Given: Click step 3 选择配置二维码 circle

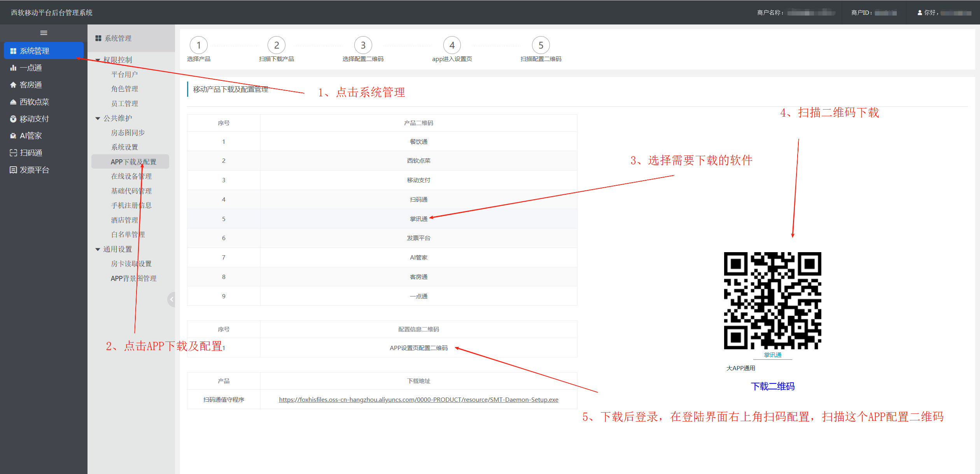Looking at the screenshot, I should click(363, 45).
